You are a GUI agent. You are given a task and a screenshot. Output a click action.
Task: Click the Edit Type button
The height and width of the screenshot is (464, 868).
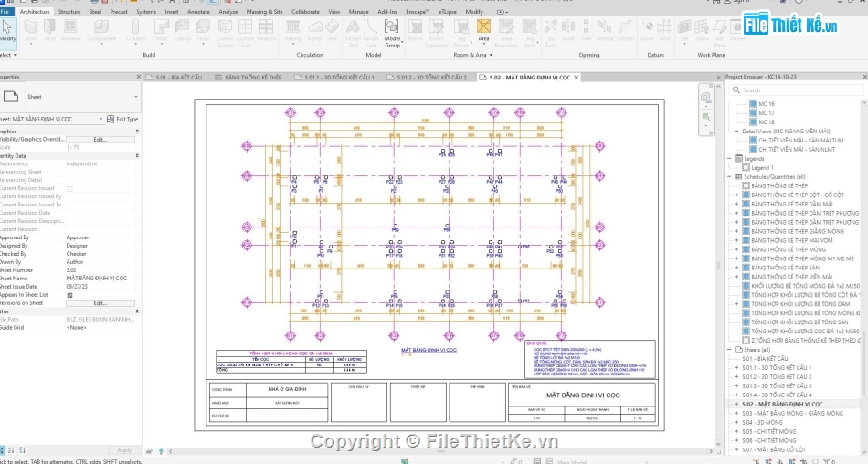click(x=122, y=119)
